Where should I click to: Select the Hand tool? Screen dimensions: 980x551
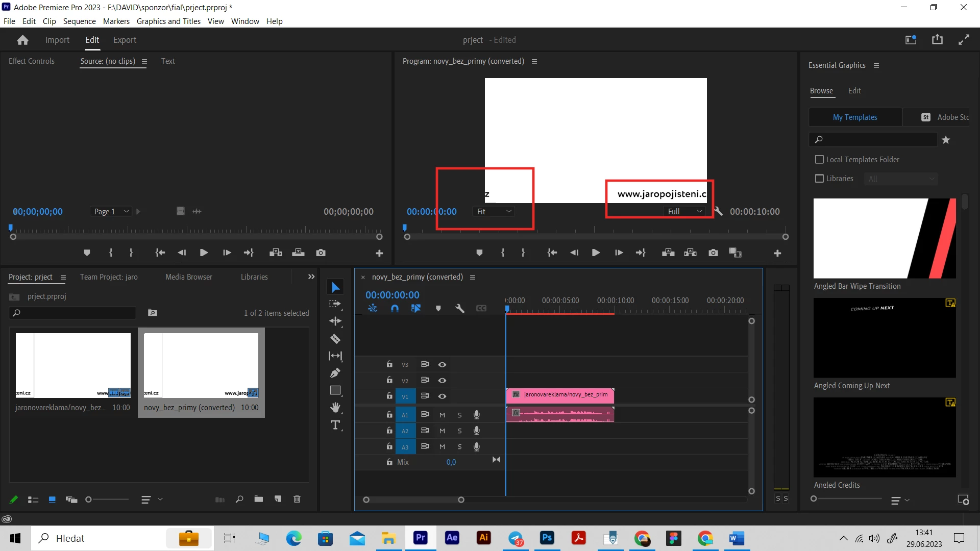pos(335,408)
